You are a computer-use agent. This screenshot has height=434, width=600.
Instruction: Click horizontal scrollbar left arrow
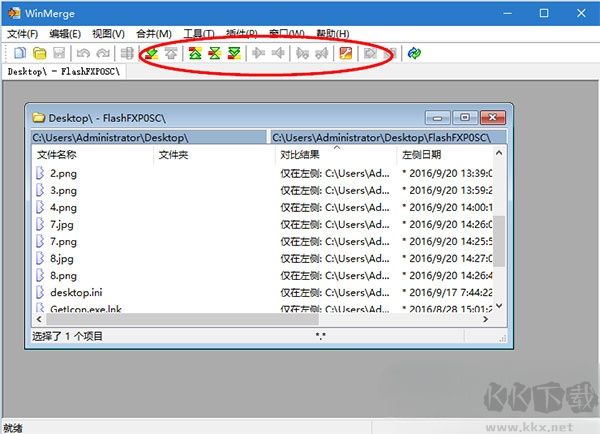pos(39,319)
